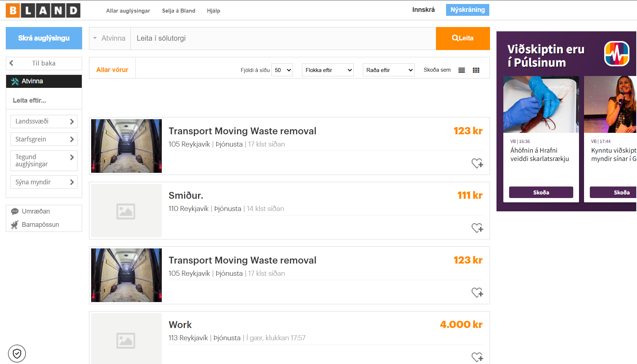
Task: Click the 113 Reykjavík location text
Action: point(188,338)
